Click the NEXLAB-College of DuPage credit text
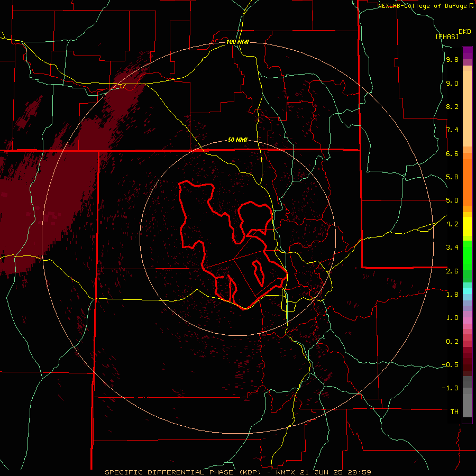476x476 pixels. tap(423, 6)
